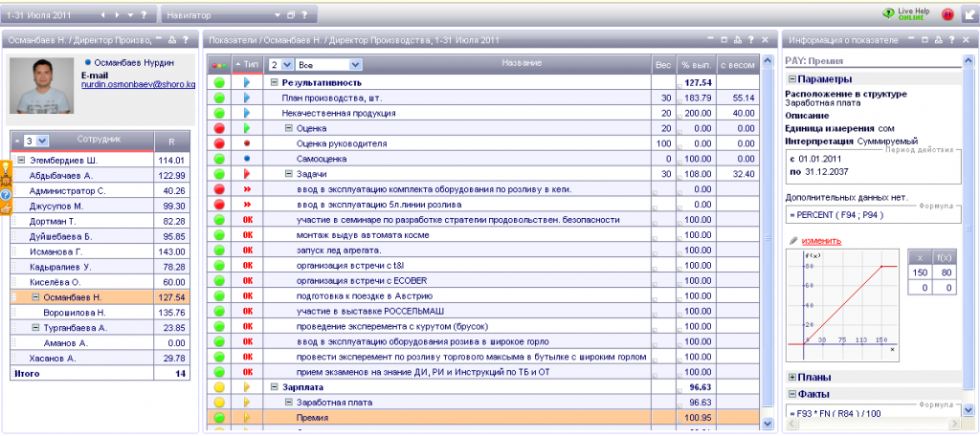Click the red notification badge icon

(x=947, y=14)
